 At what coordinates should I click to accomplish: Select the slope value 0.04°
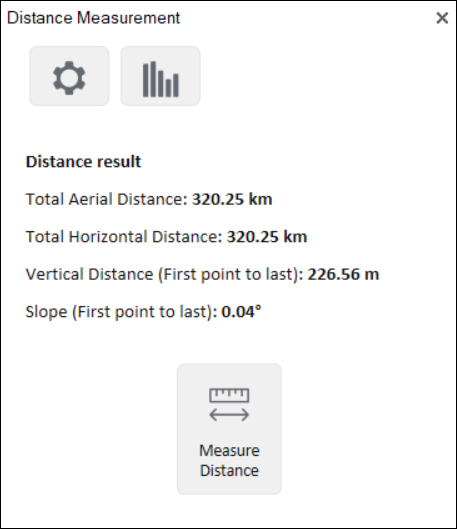[x=241, y=311]
